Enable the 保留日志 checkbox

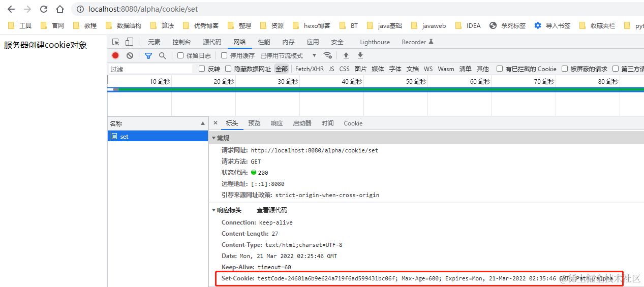point(180,55)
